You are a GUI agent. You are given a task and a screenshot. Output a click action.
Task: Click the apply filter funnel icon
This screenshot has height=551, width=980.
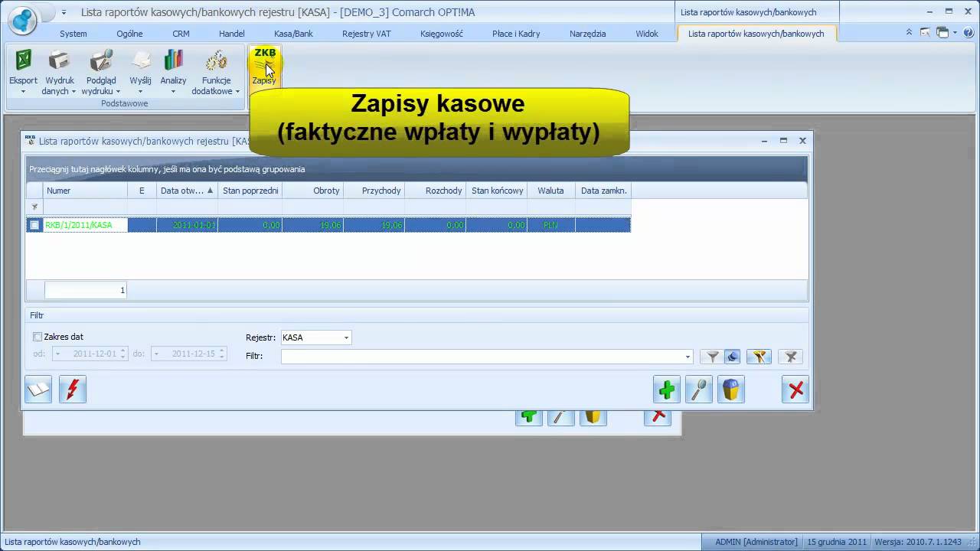(x=713, y=357)
